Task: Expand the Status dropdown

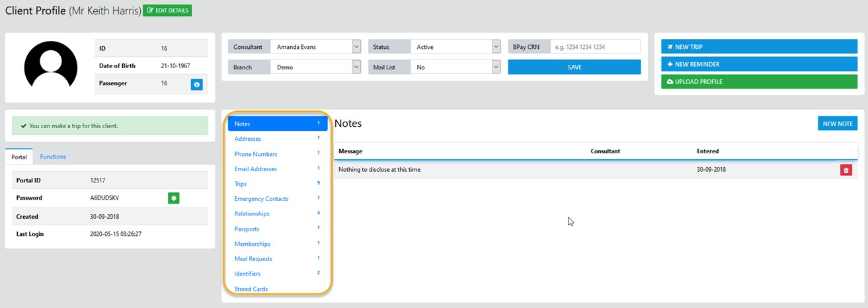Action: point(455,47)
